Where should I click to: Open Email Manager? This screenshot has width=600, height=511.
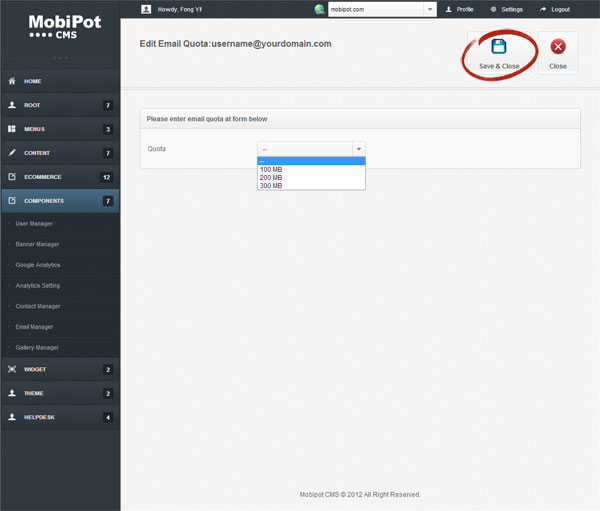(34, 327)
